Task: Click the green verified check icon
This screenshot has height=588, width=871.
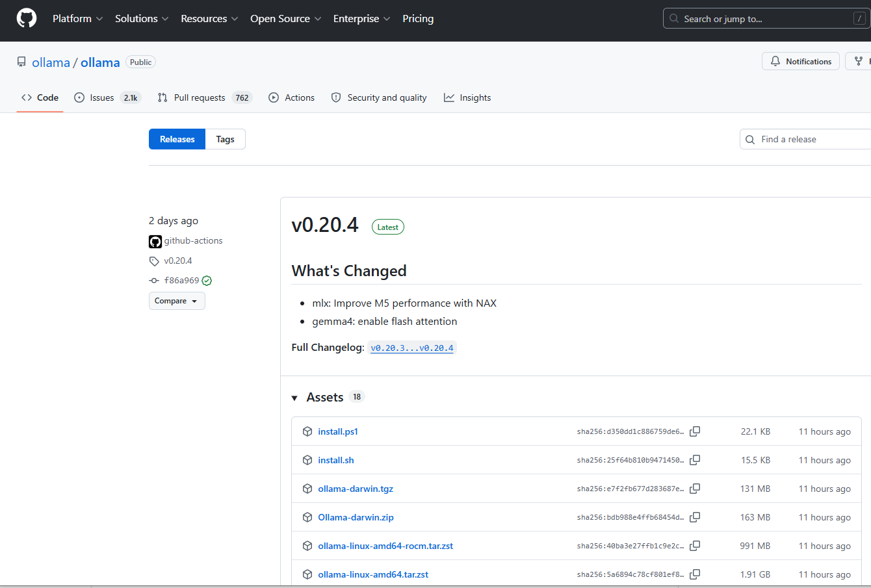Action: [207, 281]
